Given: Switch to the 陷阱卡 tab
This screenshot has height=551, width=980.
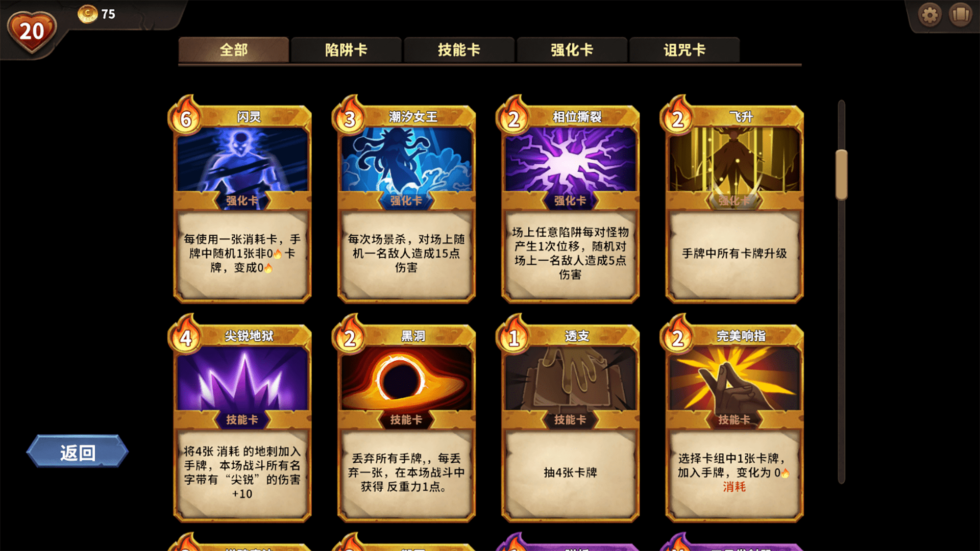Looking at the screenshot, I should [x=346, y=49].
